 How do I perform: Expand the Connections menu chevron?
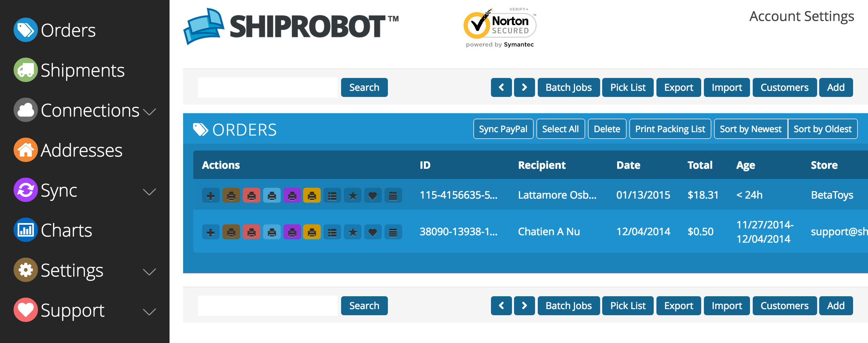tap(149, 112)
